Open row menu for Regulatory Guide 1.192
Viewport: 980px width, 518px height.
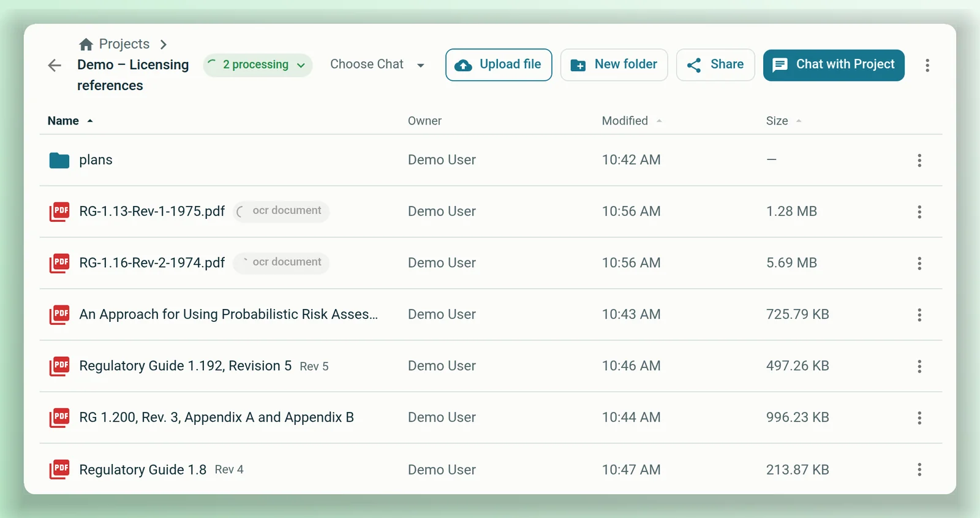919,367
